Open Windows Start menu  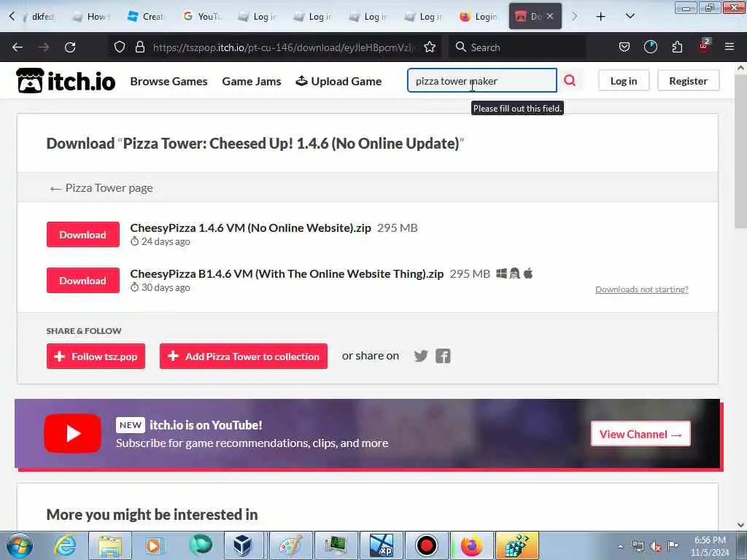pyautogui.click(x=20, y=545)
